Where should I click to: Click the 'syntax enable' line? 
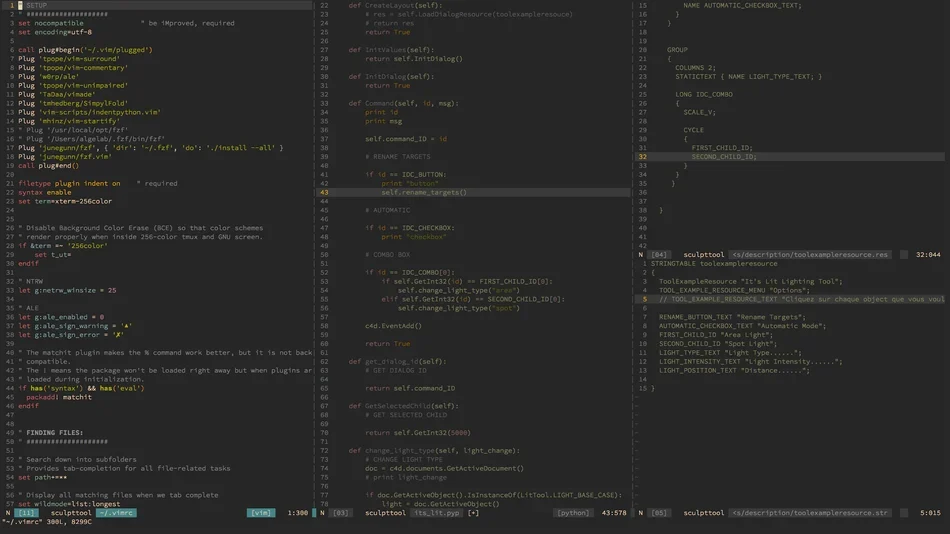point(44,192)
